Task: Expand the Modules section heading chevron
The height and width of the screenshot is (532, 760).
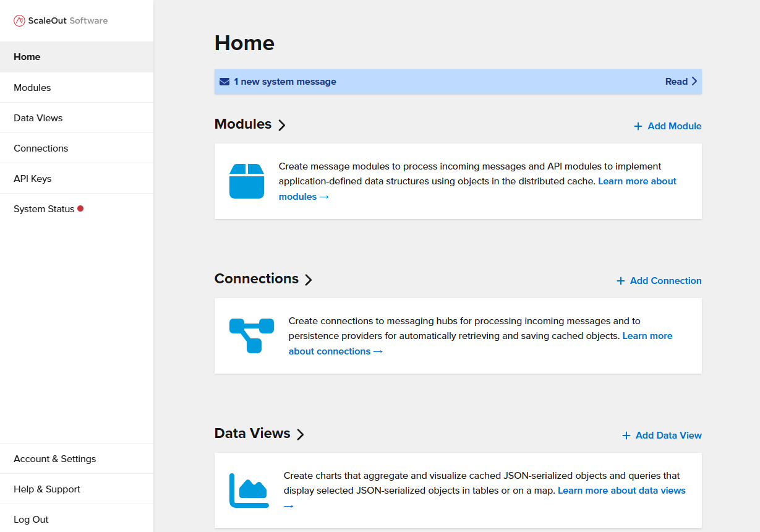Action: pos(282,125)
